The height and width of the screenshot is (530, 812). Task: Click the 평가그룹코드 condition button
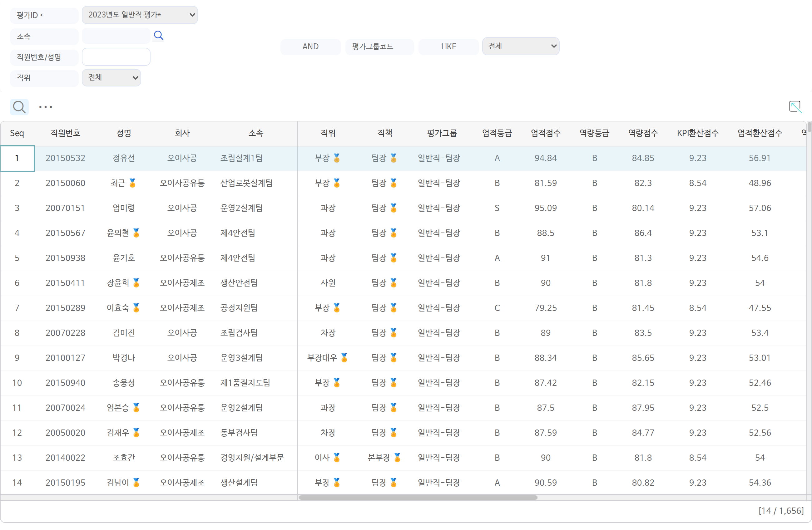[x=379, y=47]
